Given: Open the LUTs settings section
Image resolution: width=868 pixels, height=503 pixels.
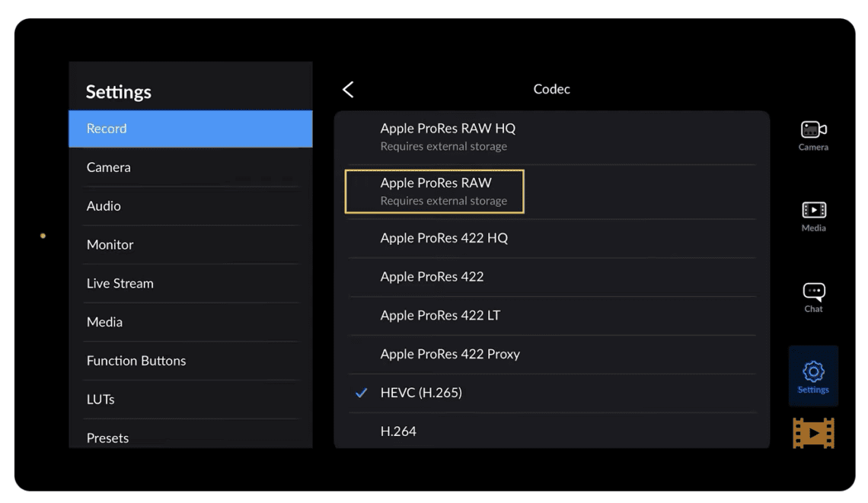Looking at the screenshot, I should point(101,400).
